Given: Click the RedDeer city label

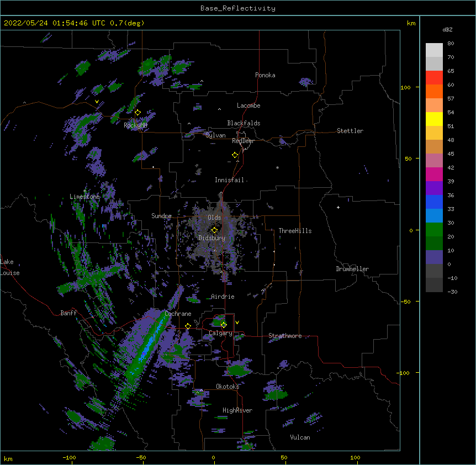Looking at the screenshot, I should 243,141.
